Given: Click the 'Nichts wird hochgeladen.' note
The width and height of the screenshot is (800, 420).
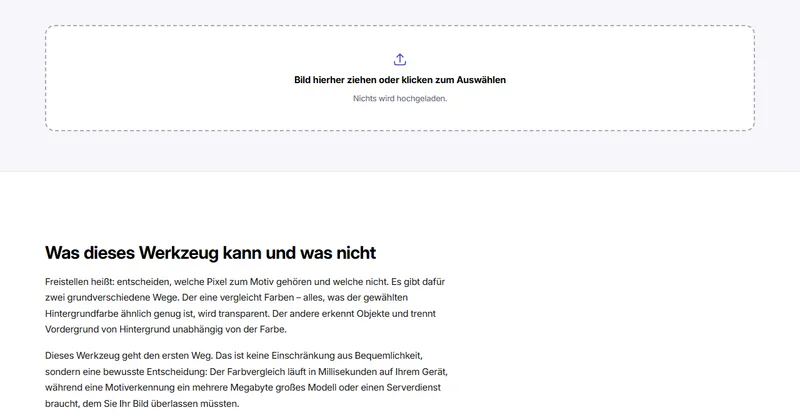Looking at the screenshot, I should click(400, 98).
